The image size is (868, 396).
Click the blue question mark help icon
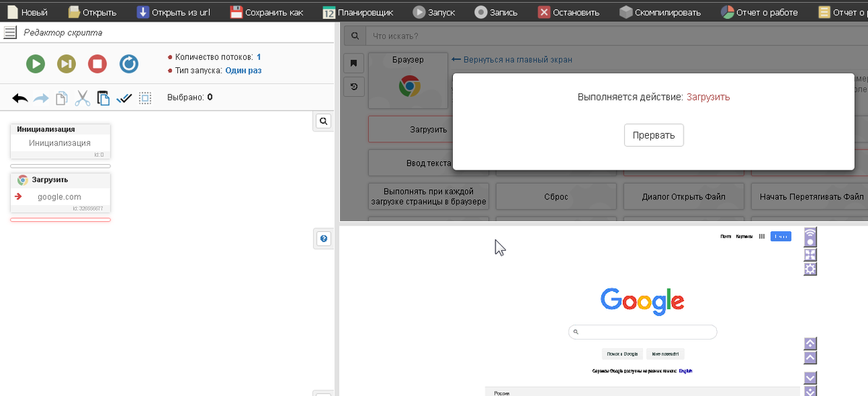point(324,238)
